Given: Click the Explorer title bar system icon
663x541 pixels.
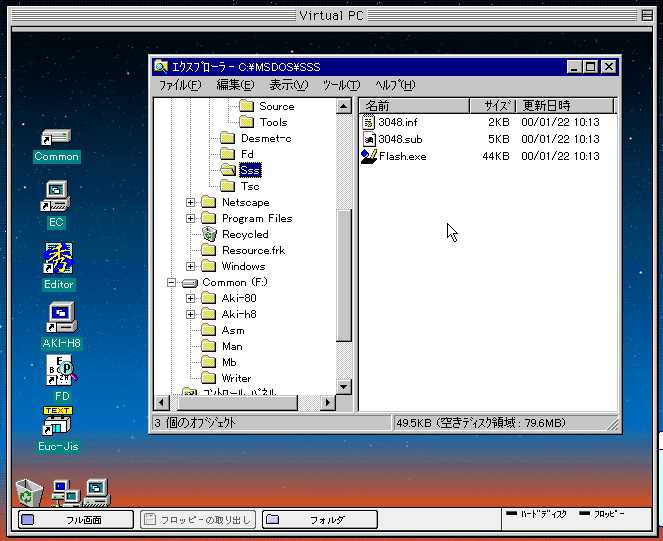Looking at the screenshot, I should [x=161, y=67].
